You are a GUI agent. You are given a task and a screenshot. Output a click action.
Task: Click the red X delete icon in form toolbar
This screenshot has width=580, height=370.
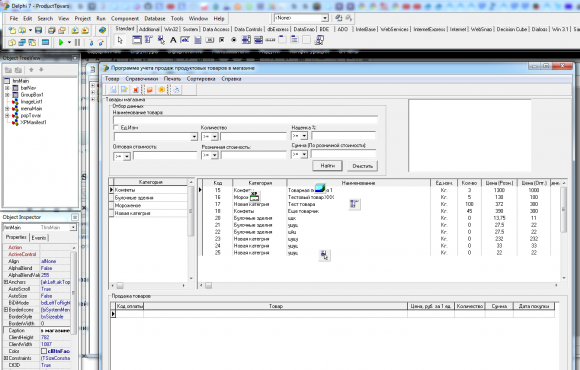136,90
